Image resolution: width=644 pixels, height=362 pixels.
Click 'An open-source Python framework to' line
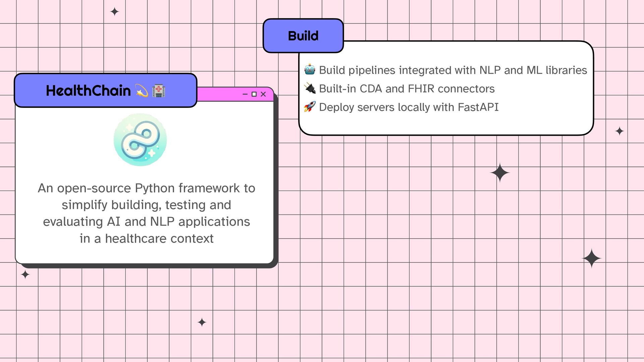pos(146,188)
